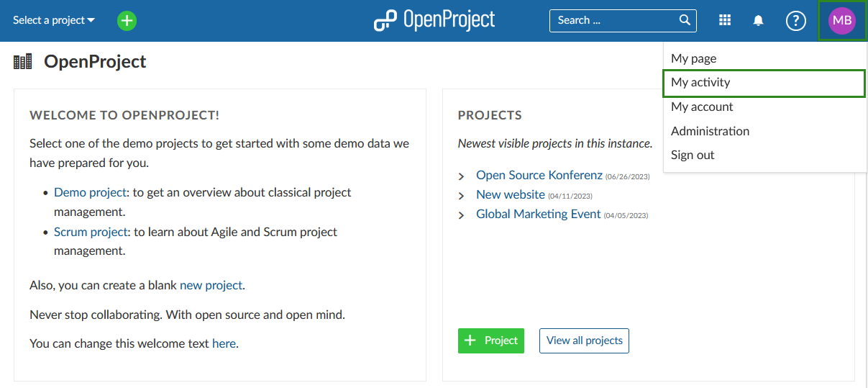Open My account from user menu
The width and height of the screenshot is (868, 388).
tap(702, 107)
